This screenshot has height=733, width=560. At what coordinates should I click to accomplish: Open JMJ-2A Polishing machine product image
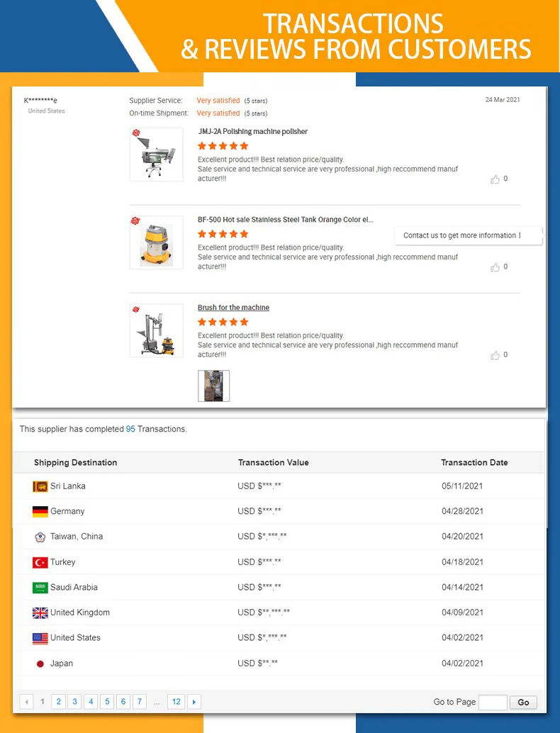click(156, 155)
